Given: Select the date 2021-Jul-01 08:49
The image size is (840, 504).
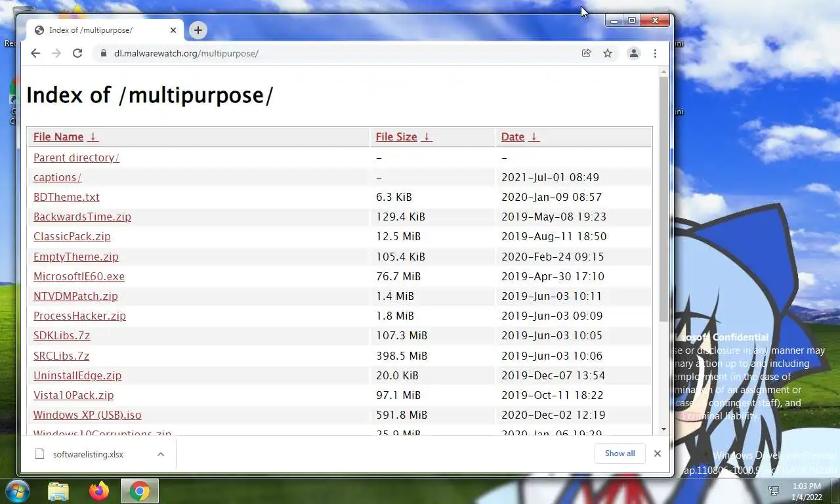Looking at the screenshot, I should [550, 177].
